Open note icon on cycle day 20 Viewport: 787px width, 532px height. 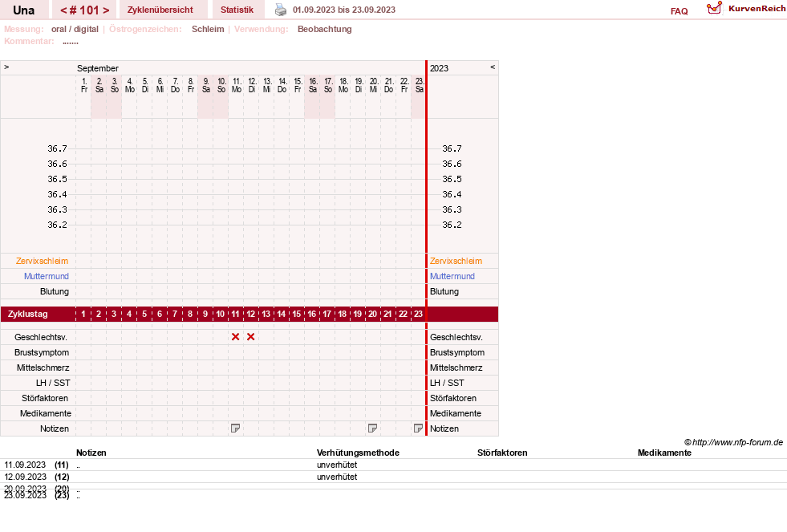pos(372,428)
